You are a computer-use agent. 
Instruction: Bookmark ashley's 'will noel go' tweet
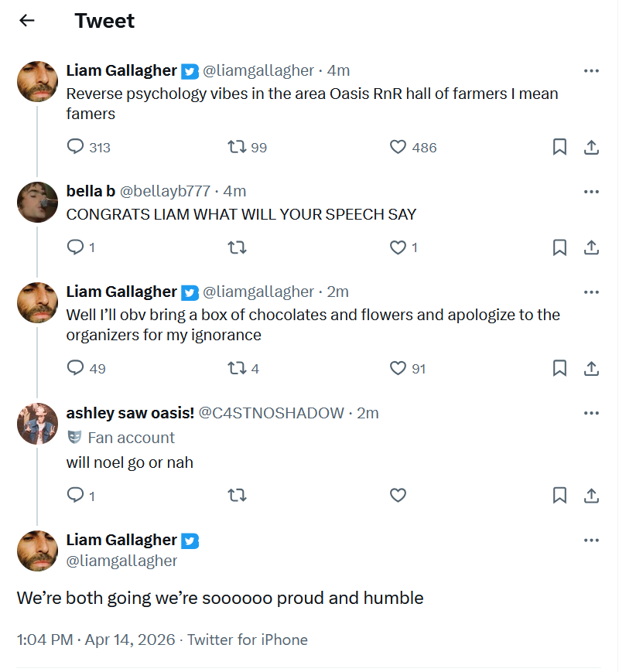pyautogui.click(x=559, y=495)
